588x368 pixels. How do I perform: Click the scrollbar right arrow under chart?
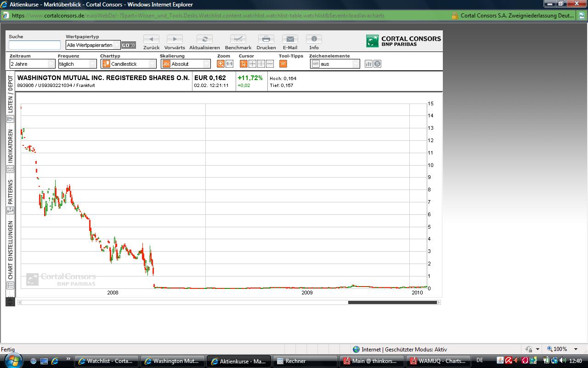pos(439,302)
